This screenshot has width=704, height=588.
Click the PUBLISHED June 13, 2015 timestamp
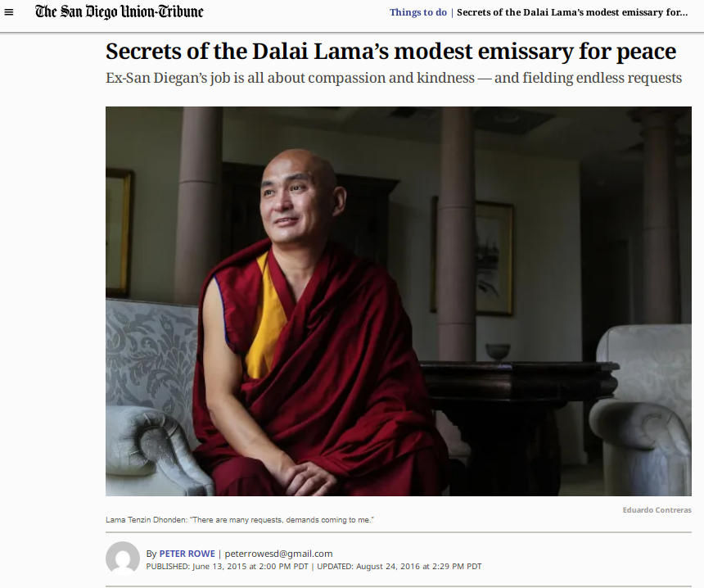(x=228, y=567)
